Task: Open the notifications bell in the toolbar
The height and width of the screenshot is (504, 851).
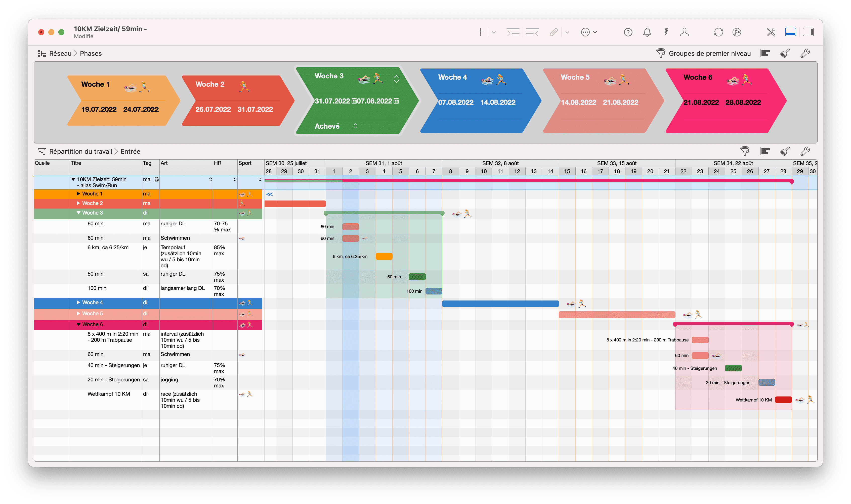Action: [647, 32]
